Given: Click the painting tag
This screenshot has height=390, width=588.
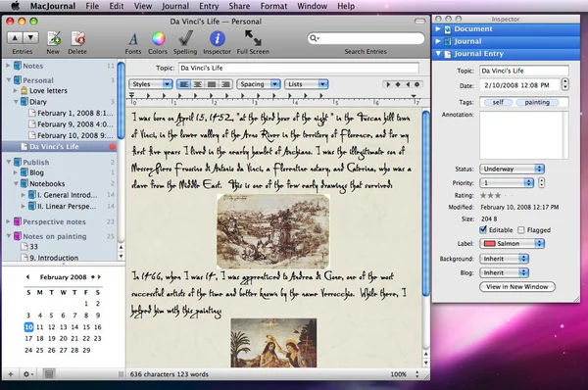Looking at the screenshot, I should [x=537, y=102].
